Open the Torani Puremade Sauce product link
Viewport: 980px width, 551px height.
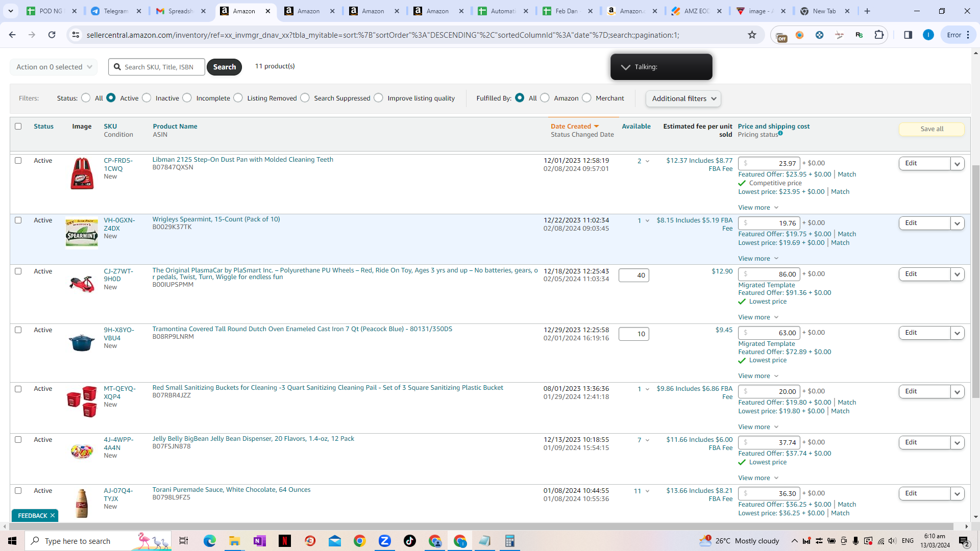(231, 490)
